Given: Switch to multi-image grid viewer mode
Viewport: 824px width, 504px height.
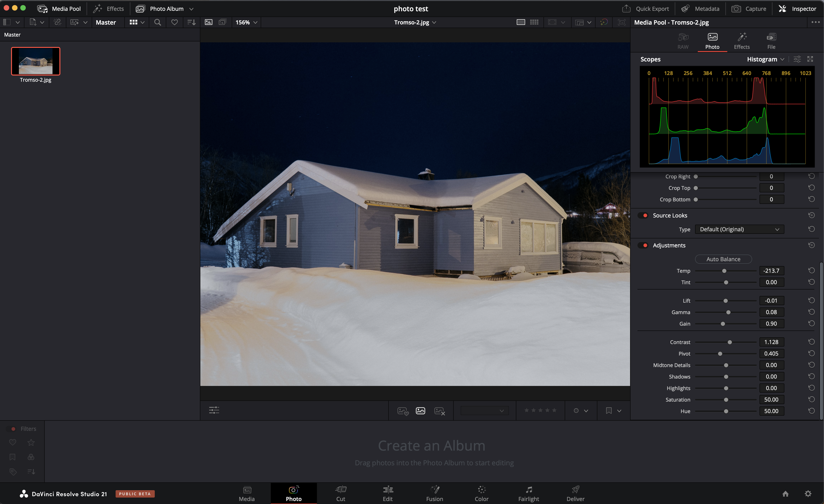Looking at the screenshot, I should tap(534, 22).
